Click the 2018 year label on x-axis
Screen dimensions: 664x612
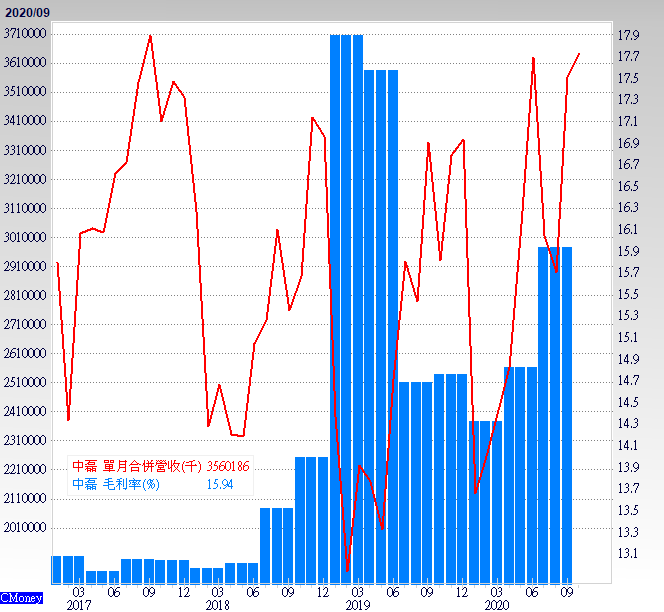point(218,606)
